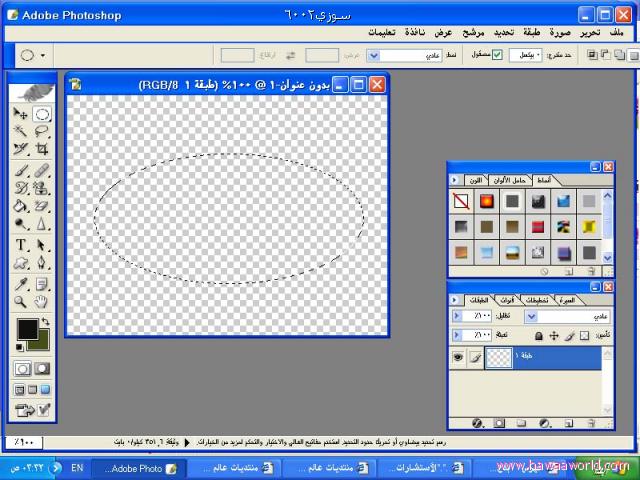Open the style dropdown in options bar
The image size is (640, 480).
click(x=373, y=56)
